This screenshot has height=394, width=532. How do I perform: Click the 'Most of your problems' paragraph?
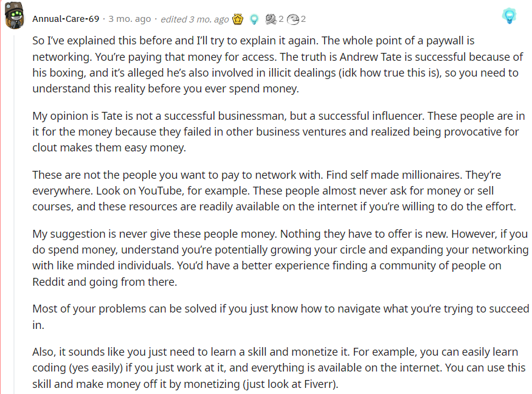(x=280, y=317)
